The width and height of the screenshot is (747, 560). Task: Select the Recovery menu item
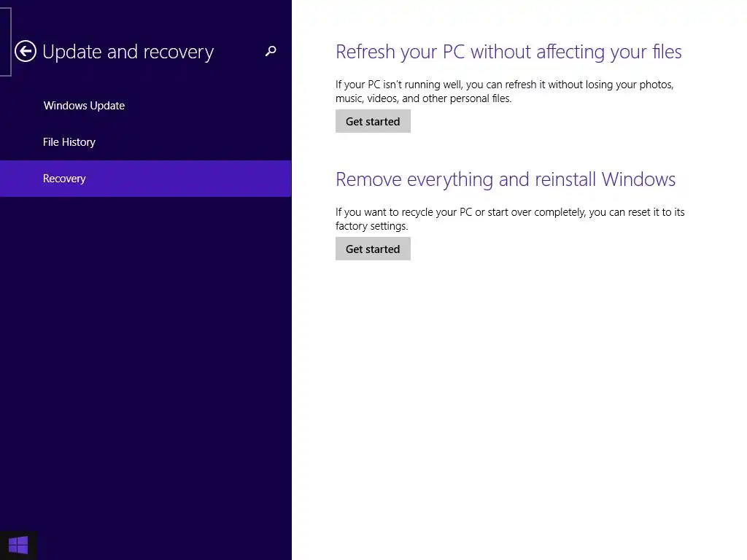pos(145,179)
